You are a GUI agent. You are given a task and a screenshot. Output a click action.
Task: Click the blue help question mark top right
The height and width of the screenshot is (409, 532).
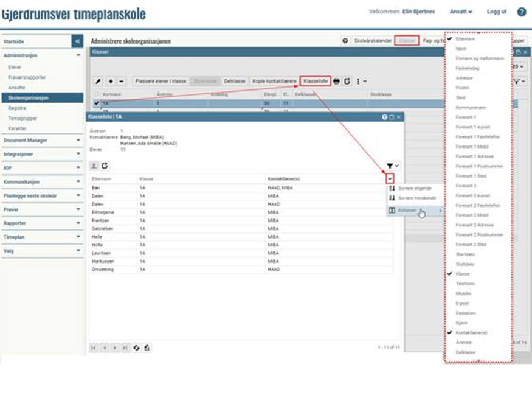click(x=521, y=12)
